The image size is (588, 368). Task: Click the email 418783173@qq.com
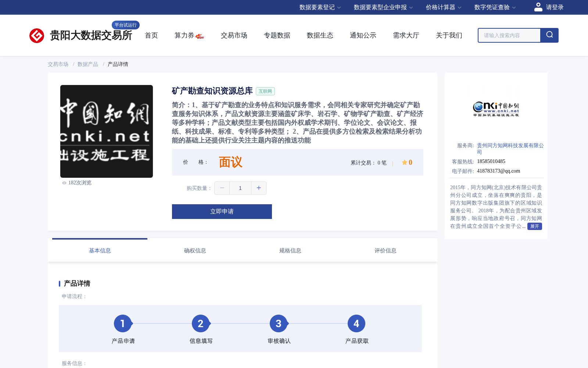click(x=499, y=171)
